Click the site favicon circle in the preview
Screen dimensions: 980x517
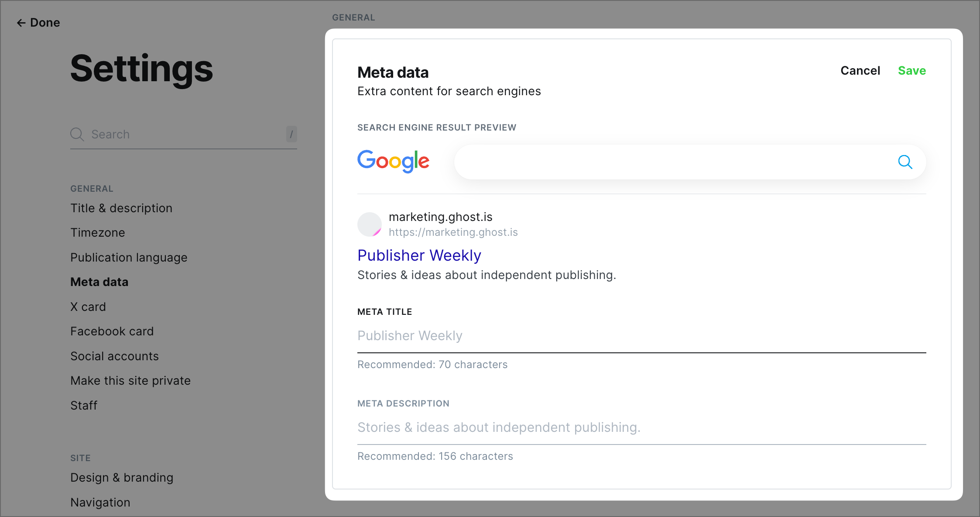click(369, 224)
